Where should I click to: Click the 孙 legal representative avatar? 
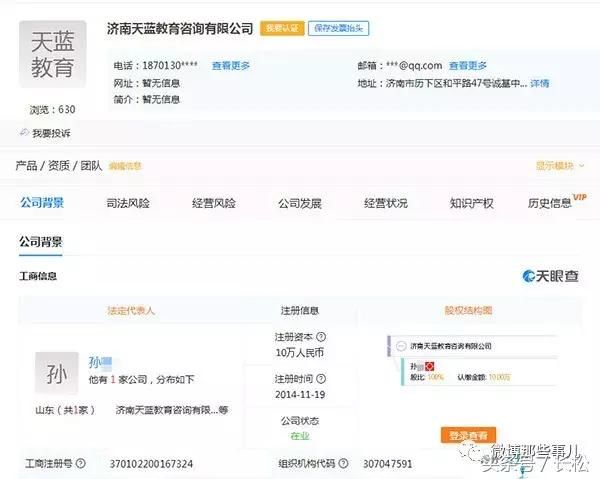pos(57,373)
